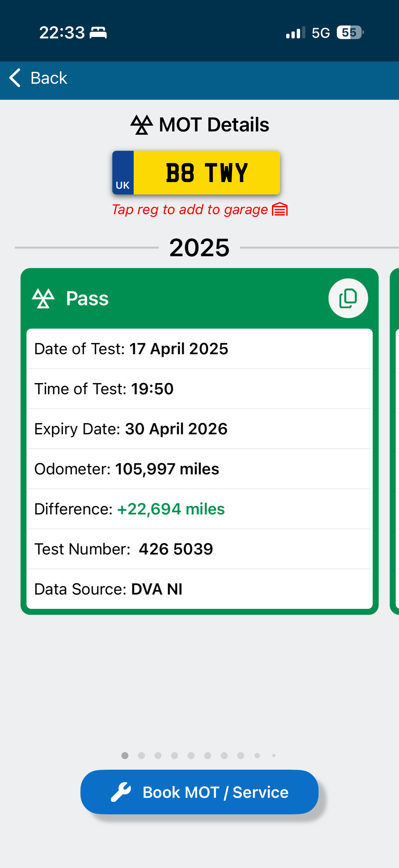Tap the Expiry Date row
Viewport: 399px width, 868px height.
tap(199, 429)
